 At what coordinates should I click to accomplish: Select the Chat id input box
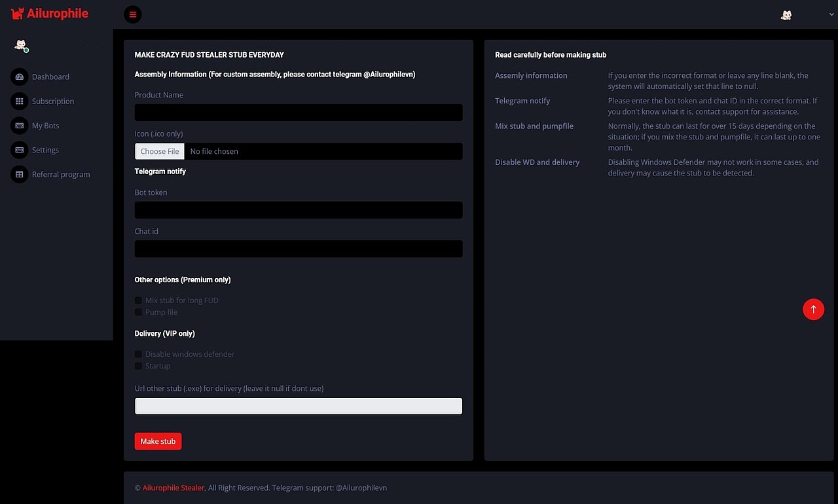pos(299,249)
